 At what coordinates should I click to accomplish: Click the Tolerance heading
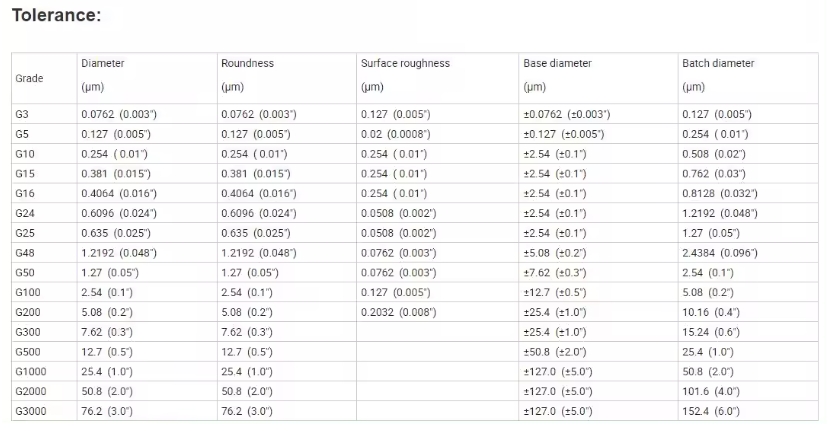coord(57,15)
